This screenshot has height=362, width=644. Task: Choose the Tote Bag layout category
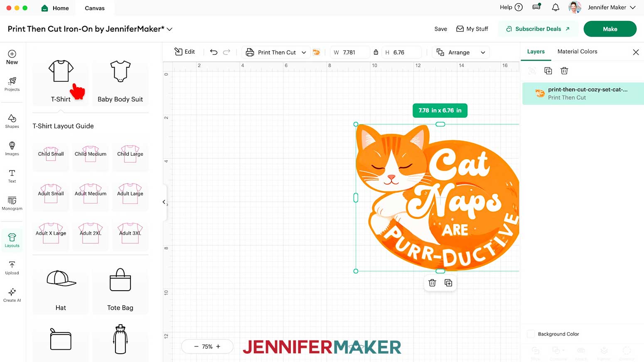(x=120, y=289)
